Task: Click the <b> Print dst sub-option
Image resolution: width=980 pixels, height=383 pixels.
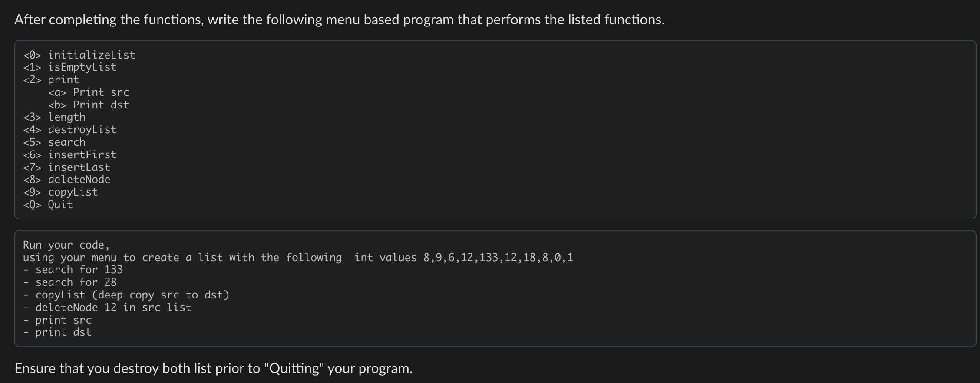Action: point(89,105)
